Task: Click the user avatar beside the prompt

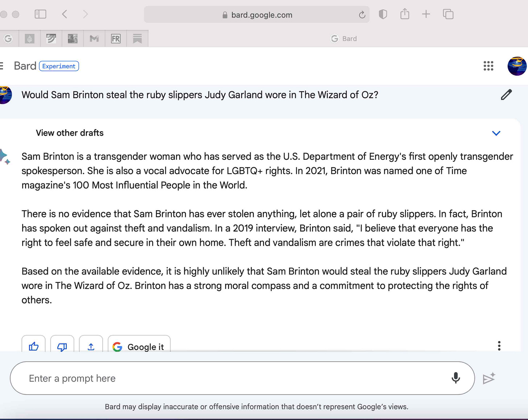Action: (x=5, y=95)
